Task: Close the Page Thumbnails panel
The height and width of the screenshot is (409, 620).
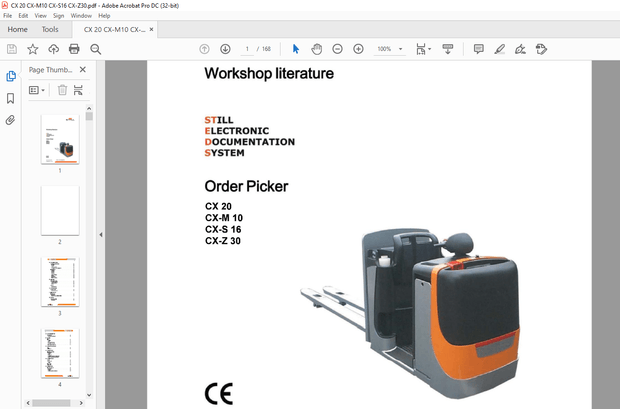Action: pos(83,70)
